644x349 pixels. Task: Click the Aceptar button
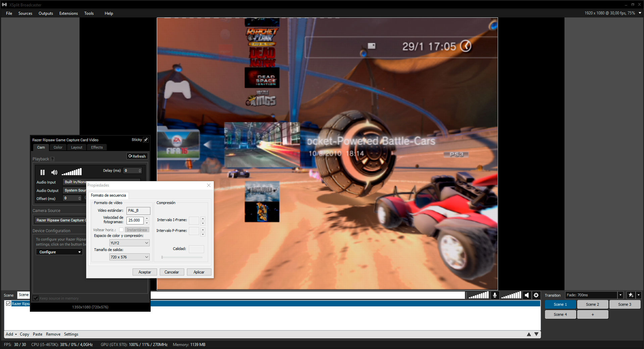tap(145, 272)
